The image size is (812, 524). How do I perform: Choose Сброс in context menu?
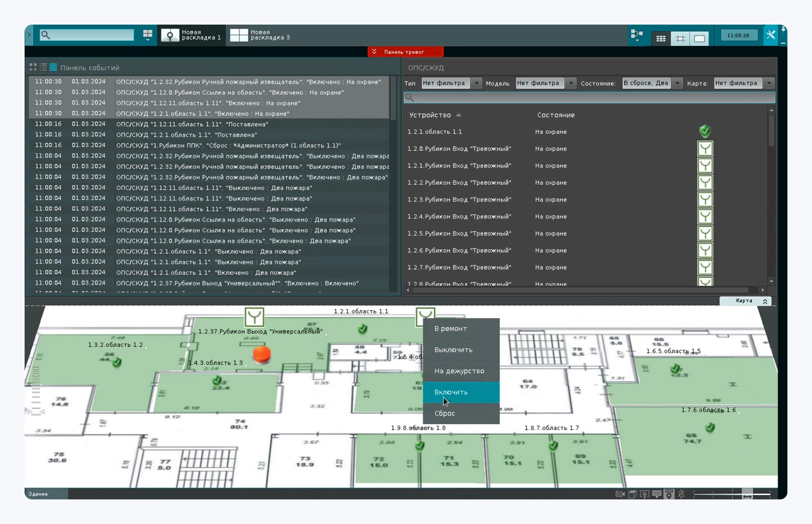point(461,413)
